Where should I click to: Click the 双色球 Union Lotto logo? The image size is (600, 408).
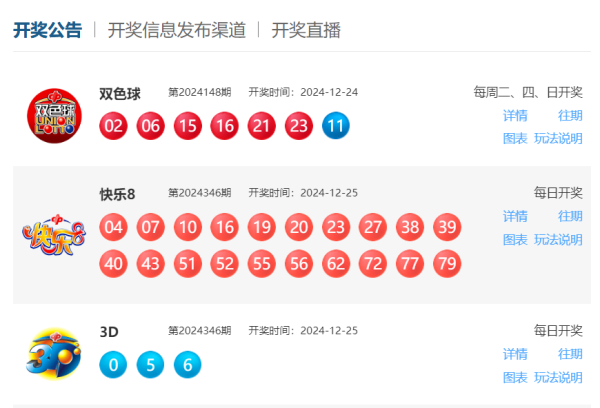(x=54, y=116)
